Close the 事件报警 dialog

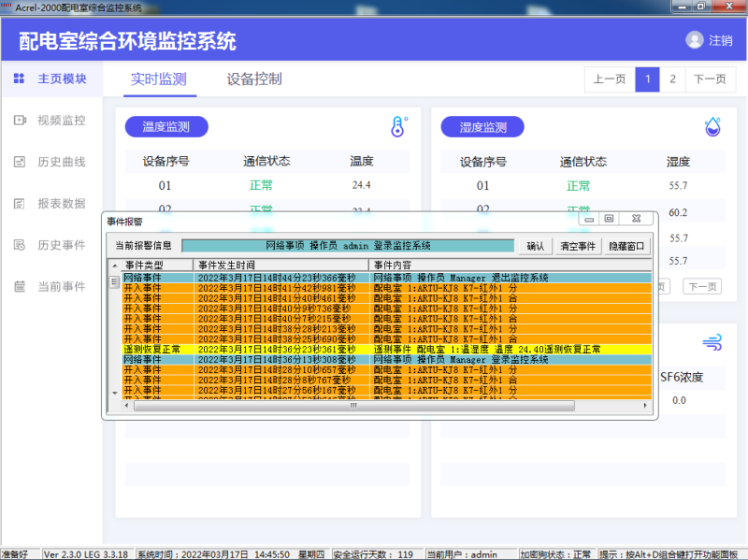tap(637, 219)
